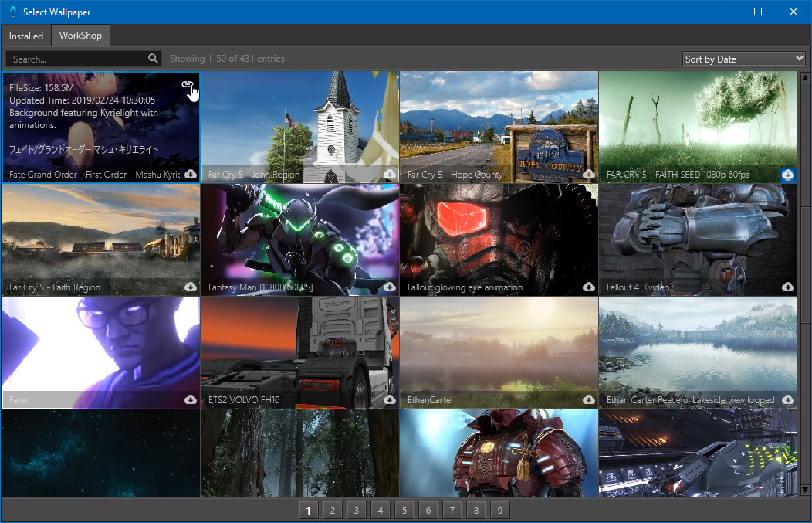Download the Faker wallpaper
The image size is (812, 523).
(x=191, y=400)
